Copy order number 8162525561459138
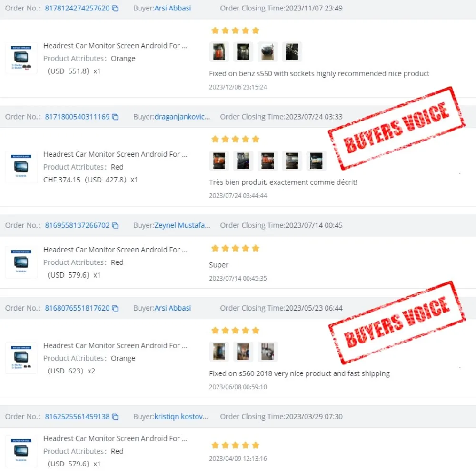Screen dimensions: 476x474 (x=115, y=417)
